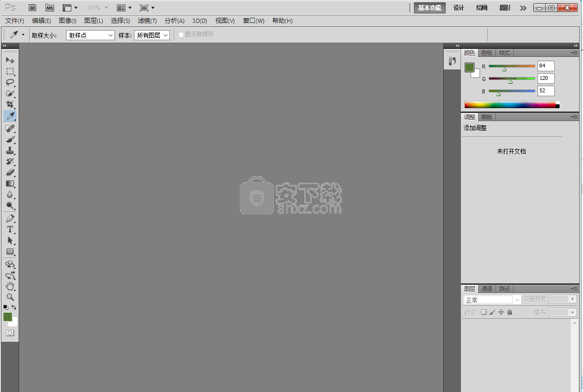Select the Crop tool
This screenshot has width=583, height=392.
coord(10,104)
